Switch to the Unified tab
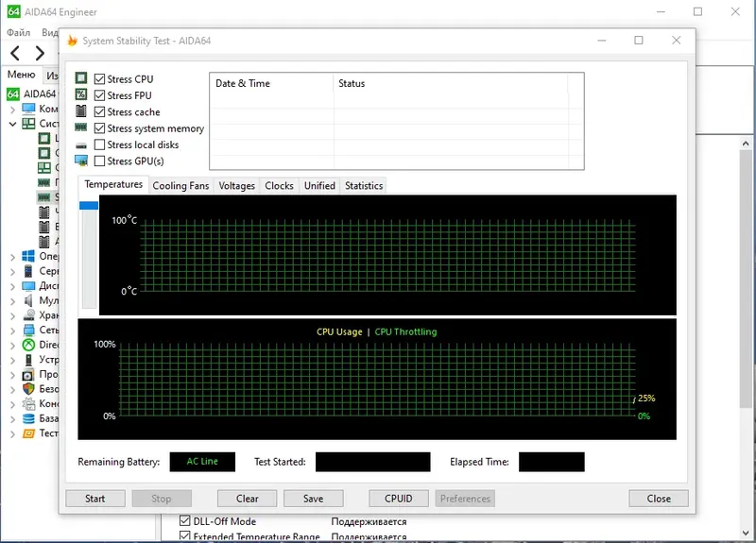This screenshot has height=543, width=756. pyautogui.click(x=319, y=185)
